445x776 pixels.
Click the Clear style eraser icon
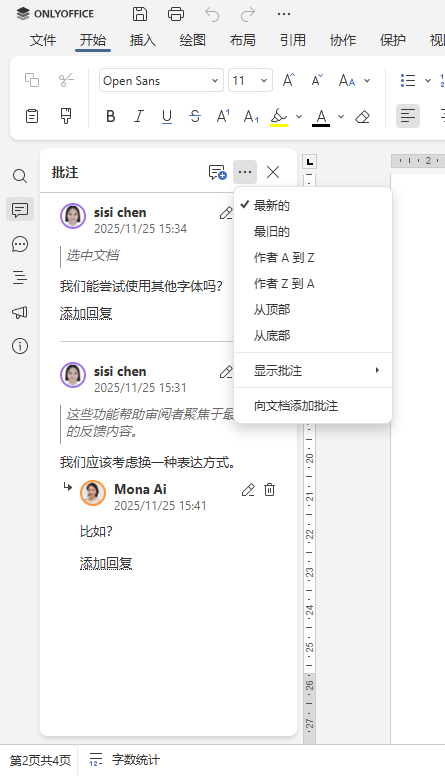pyautogui.click(x=363, y=116)
